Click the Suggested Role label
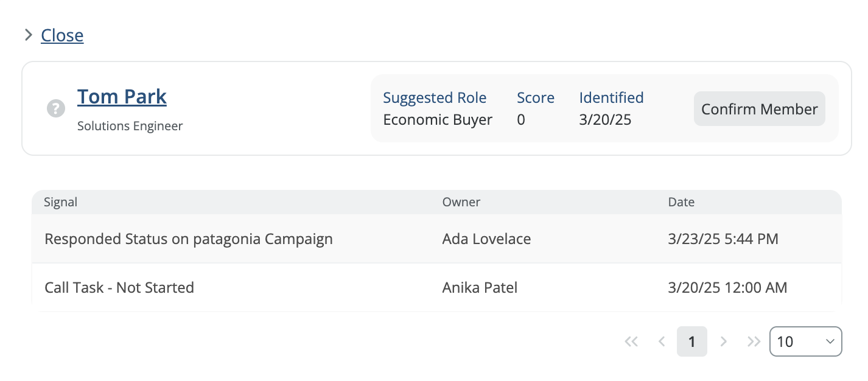The width and height of the screenshot is (868, 381). [x=435, y=98]
